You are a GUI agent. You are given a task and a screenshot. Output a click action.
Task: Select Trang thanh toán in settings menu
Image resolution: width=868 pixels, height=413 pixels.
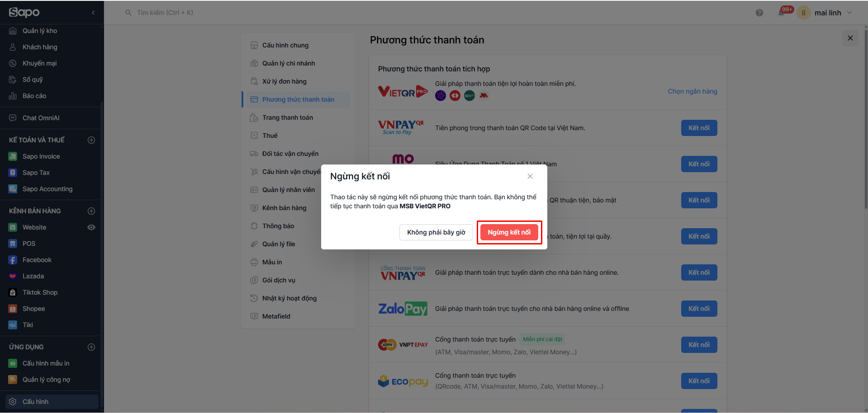click(288, 117)
